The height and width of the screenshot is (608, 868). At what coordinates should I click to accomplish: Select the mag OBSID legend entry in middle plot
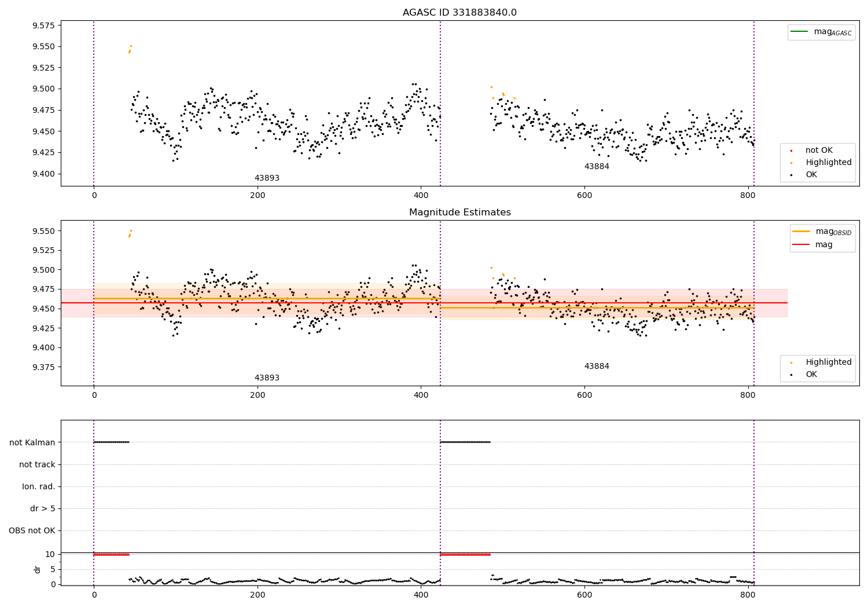pyautogui.click(x=822, y=232)
